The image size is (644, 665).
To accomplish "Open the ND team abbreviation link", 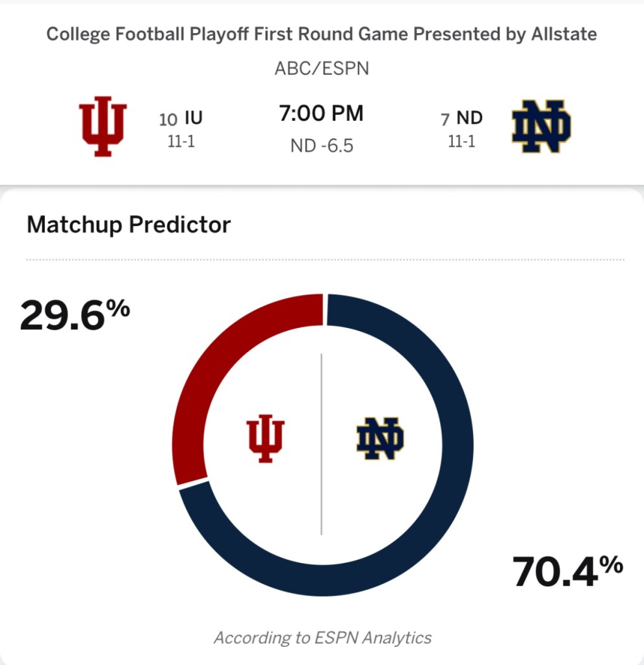I will tap(469, 118).
